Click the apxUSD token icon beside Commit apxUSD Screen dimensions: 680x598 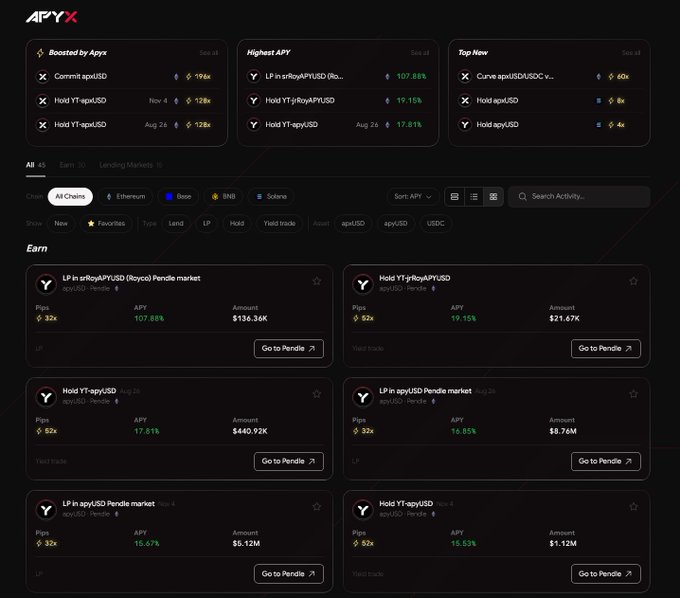tap(42, 77)
